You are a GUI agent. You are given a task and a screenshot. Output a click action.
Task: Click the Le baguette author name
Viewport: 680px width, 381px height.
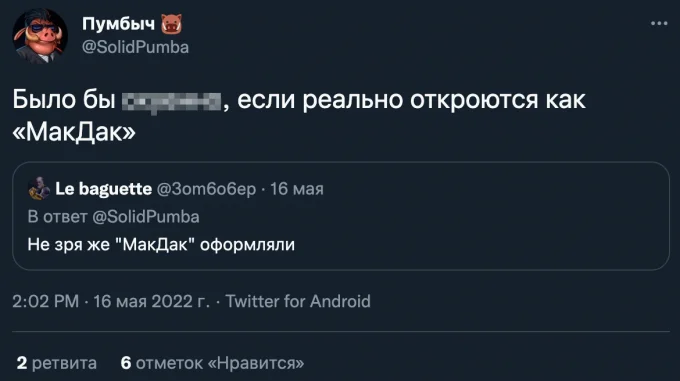tap(103, 189)
